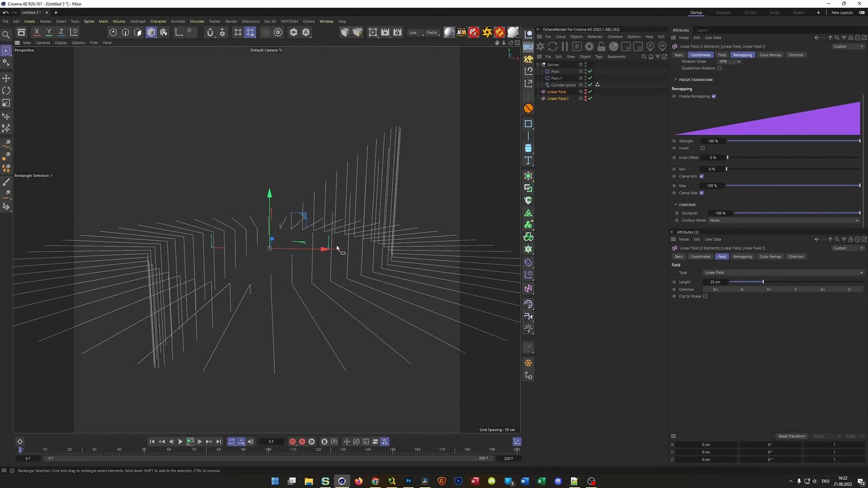Toggle the Clamp Min checkbox

click(701, 176)
